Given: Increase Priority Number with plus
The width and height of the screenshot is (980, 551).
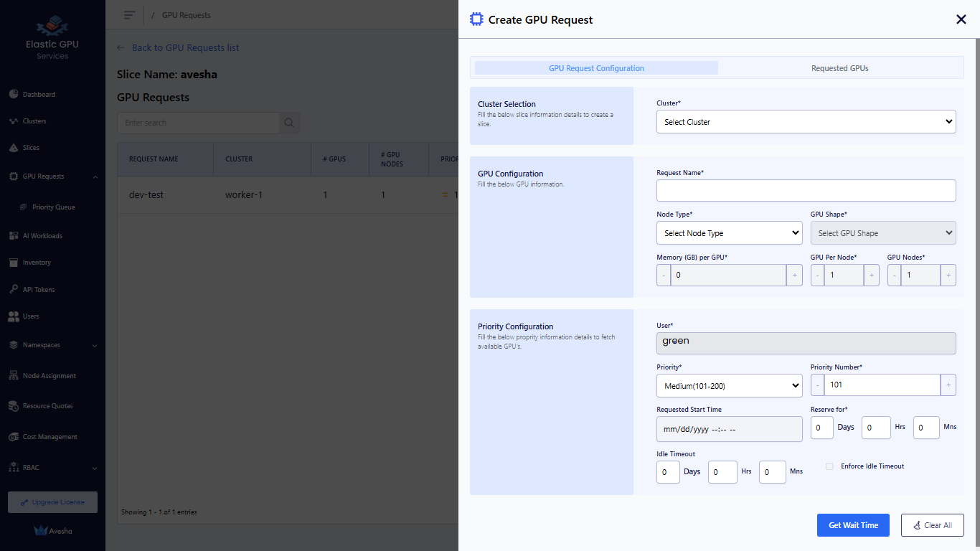Looking at the screenshot, I should 948,385.
